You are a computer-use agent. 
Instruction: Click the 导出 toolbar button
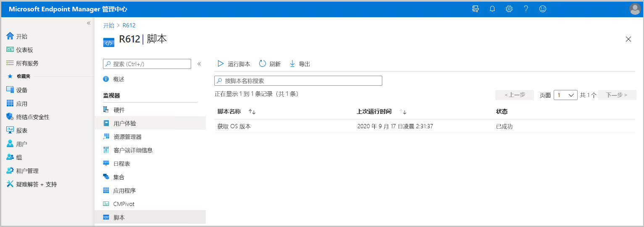[300, 64]
